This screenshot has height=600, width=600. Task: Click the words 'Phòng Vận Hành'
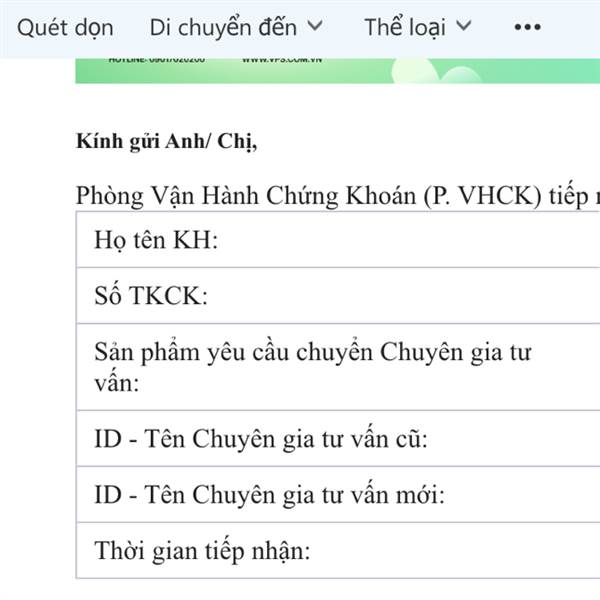point(168,196)
